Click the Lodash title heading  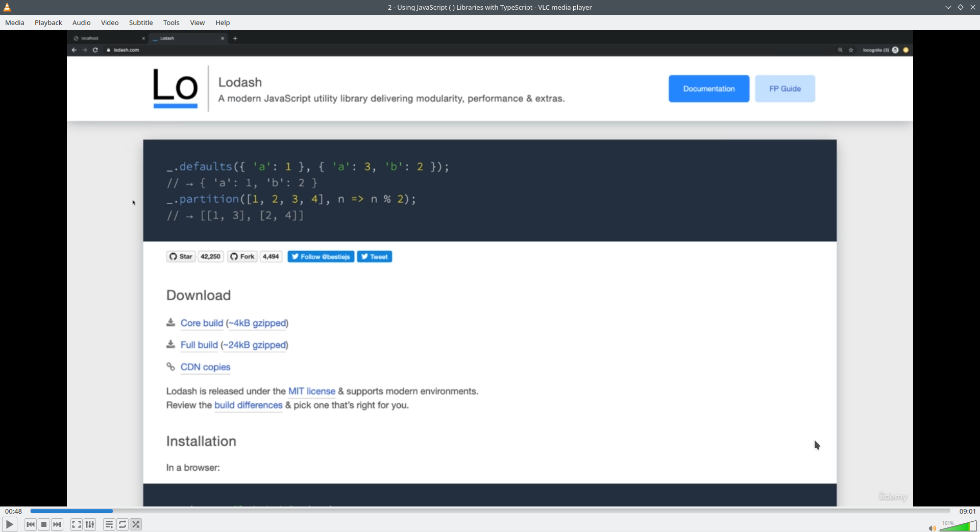[240, 82]
